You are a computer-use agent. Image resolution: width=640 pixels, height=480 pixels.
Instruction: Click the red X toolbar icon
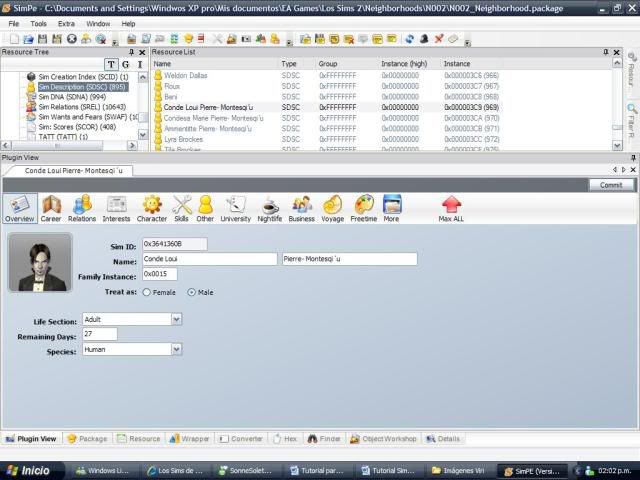click(x=439, y=39)
